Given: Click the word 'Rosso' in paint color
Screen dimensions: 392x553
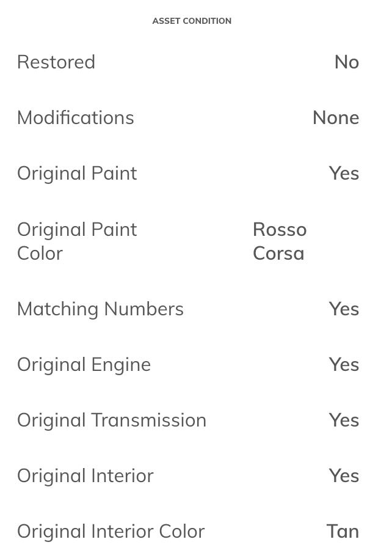Looking at the screenshot, I should 280,229.
